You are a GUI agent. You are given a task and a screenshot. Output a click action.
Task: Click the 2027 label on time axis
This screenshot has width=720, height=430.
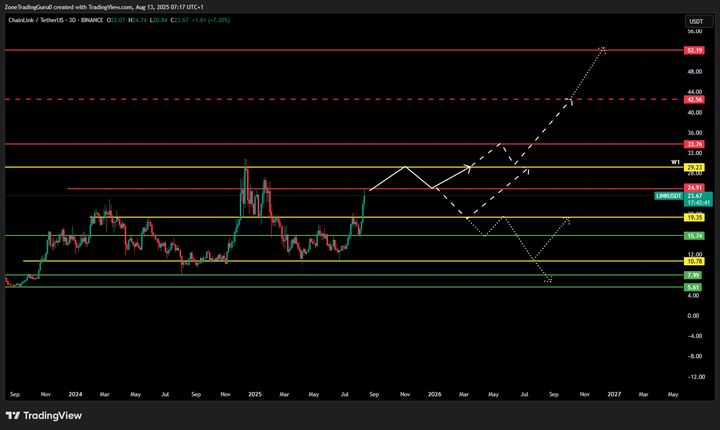[x=613, y=395]
